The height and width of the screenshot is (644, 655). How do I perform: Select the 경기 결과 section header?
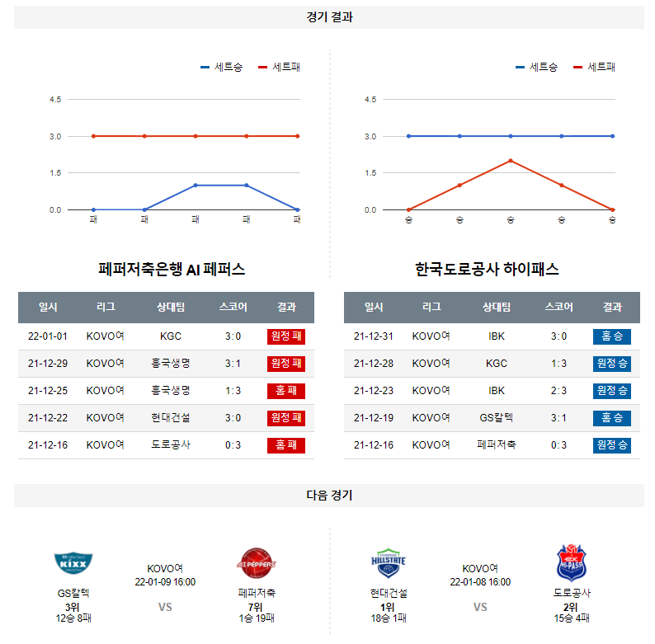pos(329,17)
